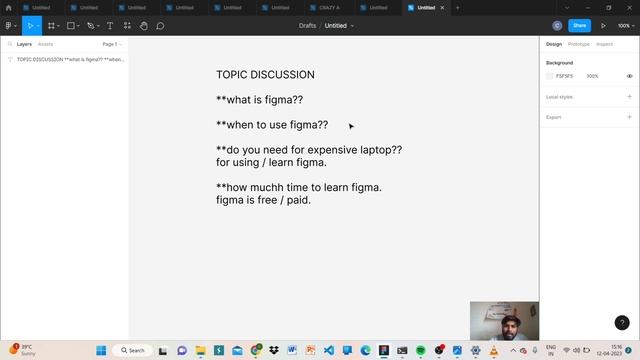Select the Move tool
Screen dimensions: 640x360
[x=30, y=26]
